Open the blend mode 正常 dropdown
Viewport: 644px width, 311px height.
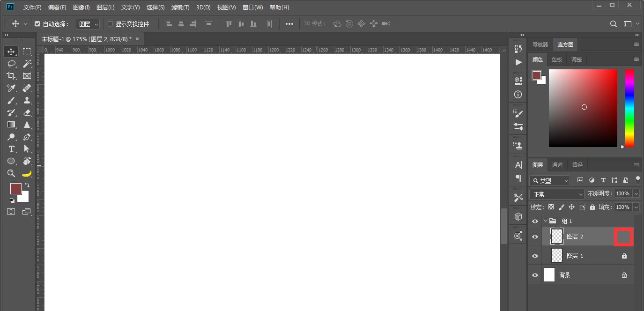coord(556,194)
